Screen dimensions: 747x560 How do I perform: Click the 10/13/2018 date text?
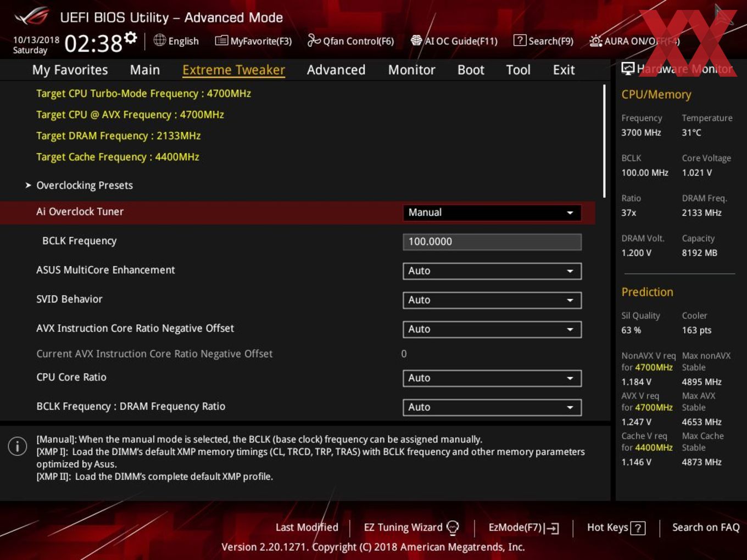click(x=36, y=40)
